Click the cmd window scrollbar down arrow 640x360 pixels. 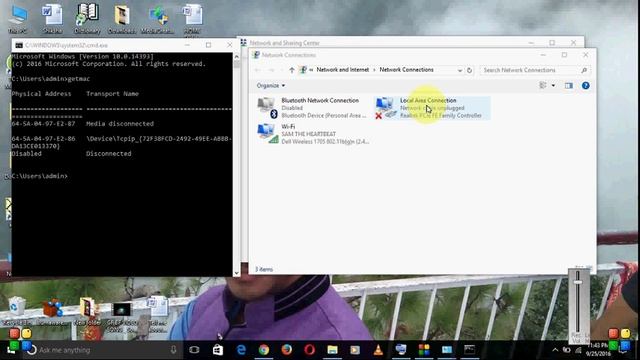tap(236, 273)
